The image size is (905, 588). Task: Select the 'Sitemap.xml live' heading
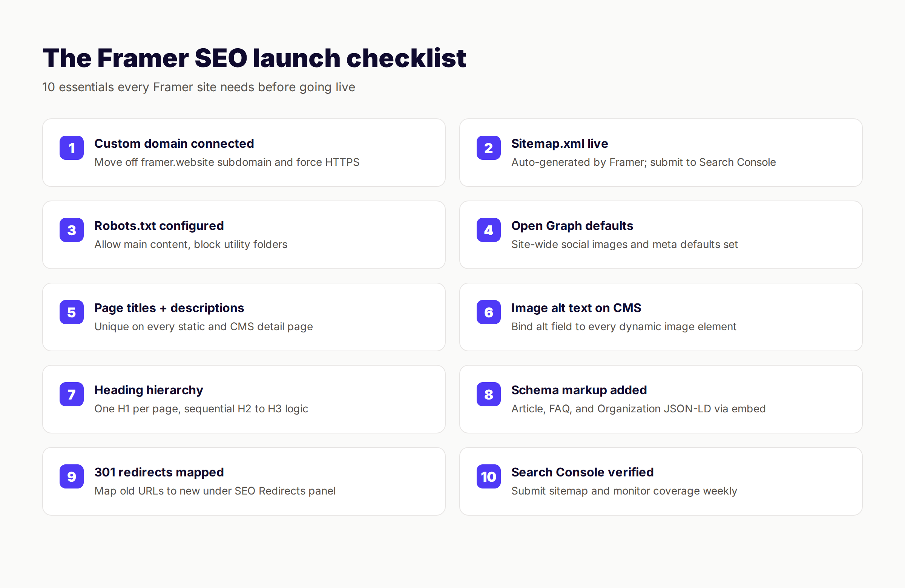point(560,144)
